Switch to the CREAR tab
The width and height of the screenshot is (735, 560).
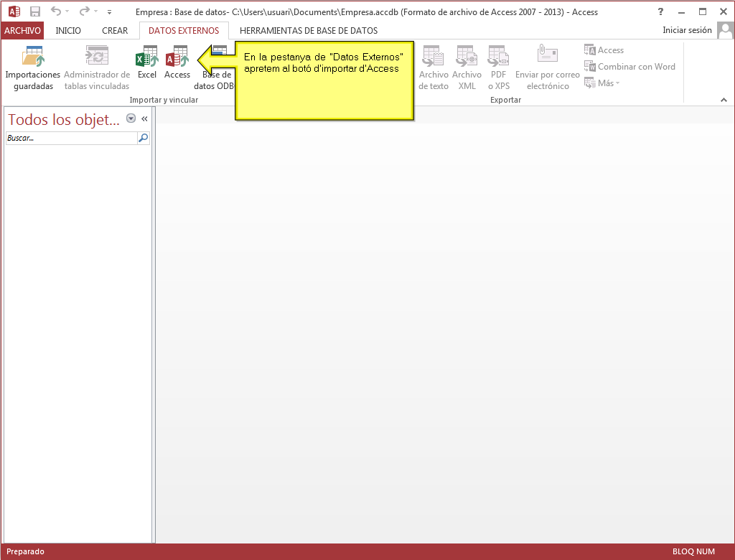tap(115, 30)
